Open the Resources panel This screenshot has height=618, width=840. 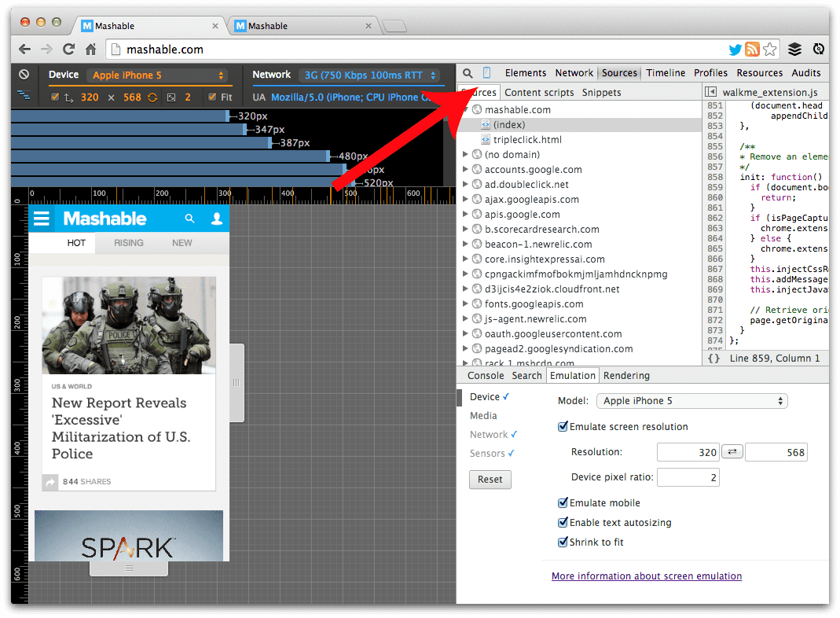760,73
